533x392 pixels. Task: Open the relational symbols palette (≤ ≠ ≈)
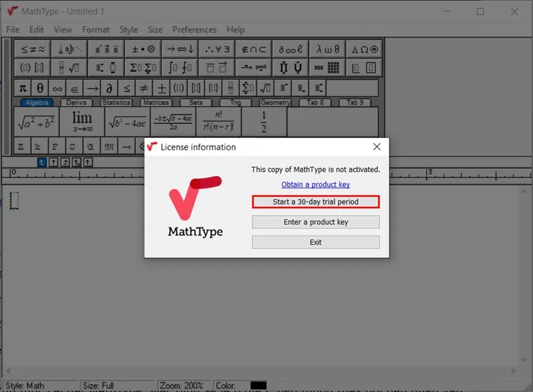click(33, 49)
